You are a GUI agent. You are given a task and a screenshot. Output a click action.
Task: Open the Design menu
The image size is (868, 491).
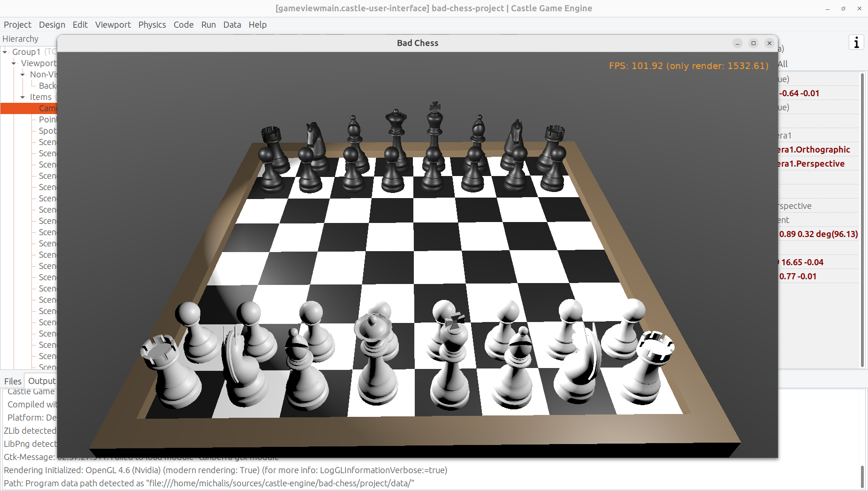(x=52, y=24)
